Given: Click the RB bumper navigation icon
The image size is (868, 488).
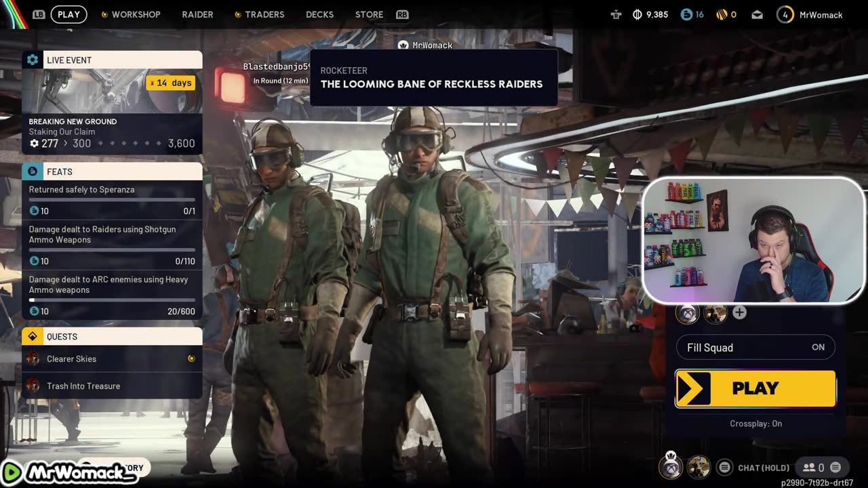Looking at the screenshot, I should pyautogui.click(x=402, y=14).
